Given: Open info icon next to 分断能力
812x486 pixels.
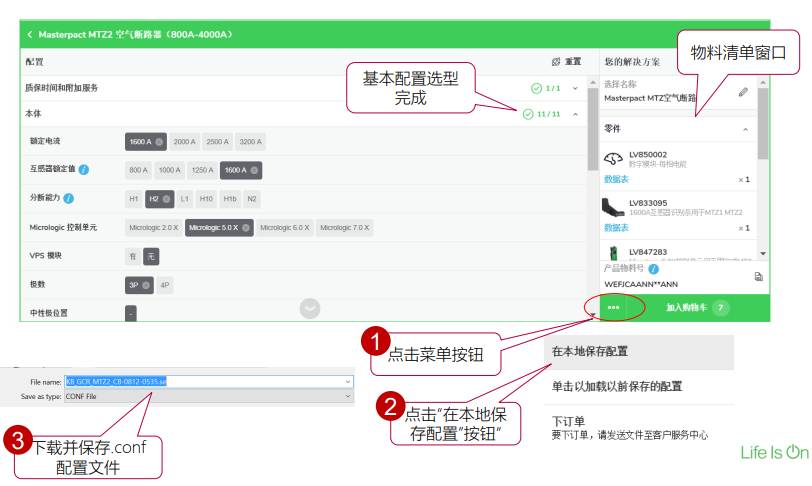Looking at the screenshot, I should [68, 198].
